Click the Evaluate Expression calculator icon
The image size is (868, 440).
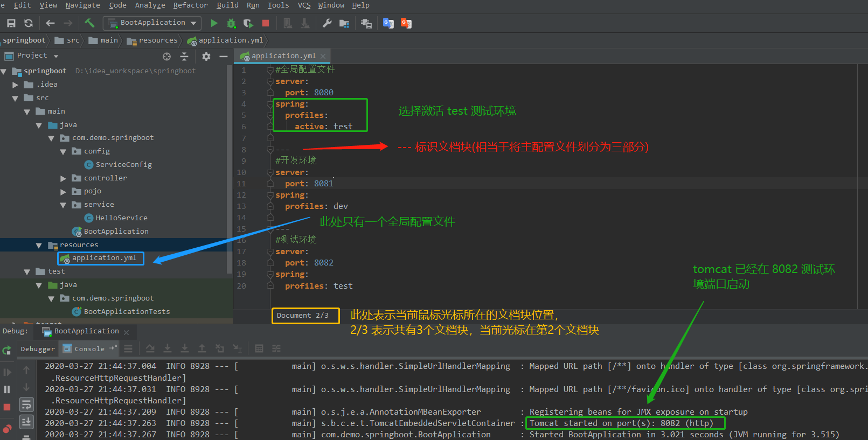(x=259, y=349)
